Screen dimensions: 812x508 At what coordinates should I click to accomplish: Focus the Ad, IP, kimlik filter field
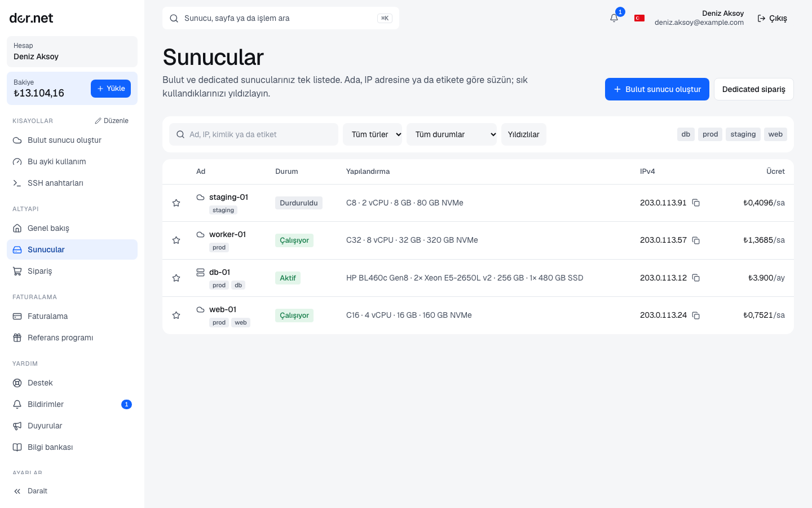point(254,134)
